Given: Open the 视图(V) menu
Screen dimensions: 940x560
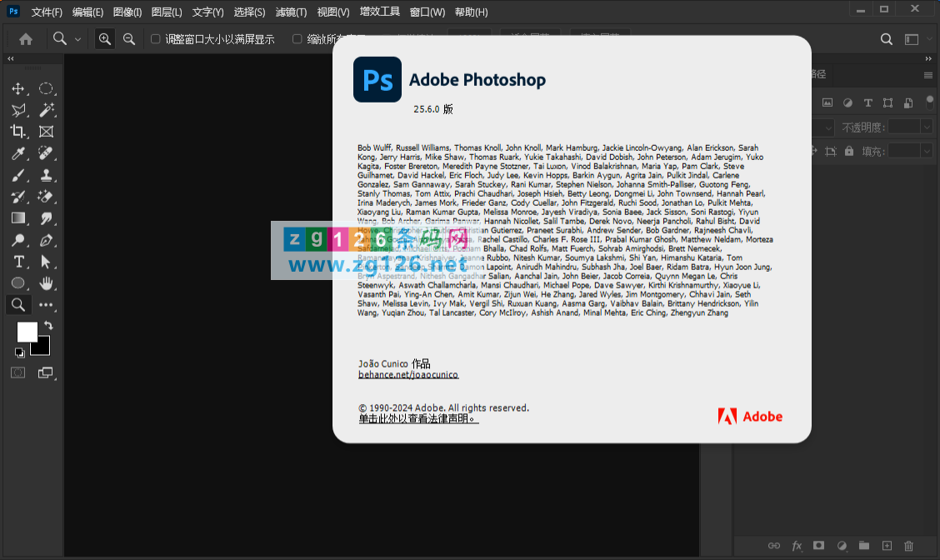Looking at the screenshot, I should 332,12.
